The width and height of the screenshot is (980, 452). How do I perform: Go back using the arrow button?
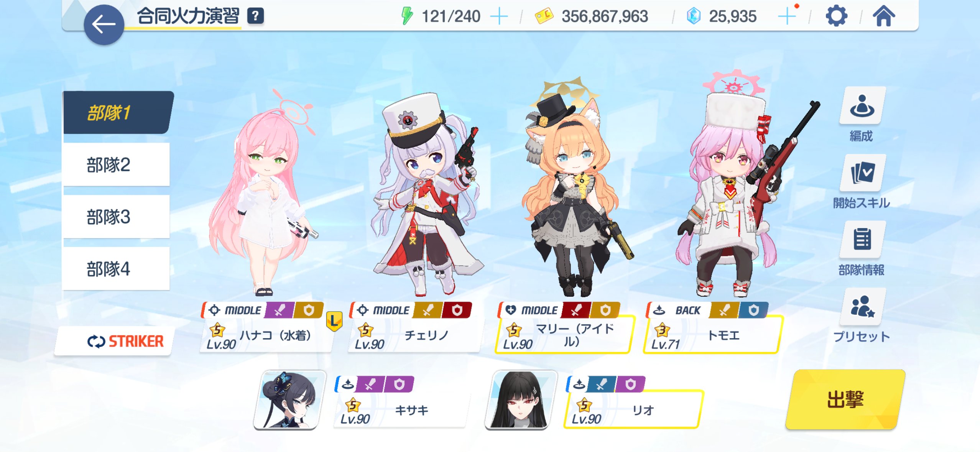click(x=104, y=25)
